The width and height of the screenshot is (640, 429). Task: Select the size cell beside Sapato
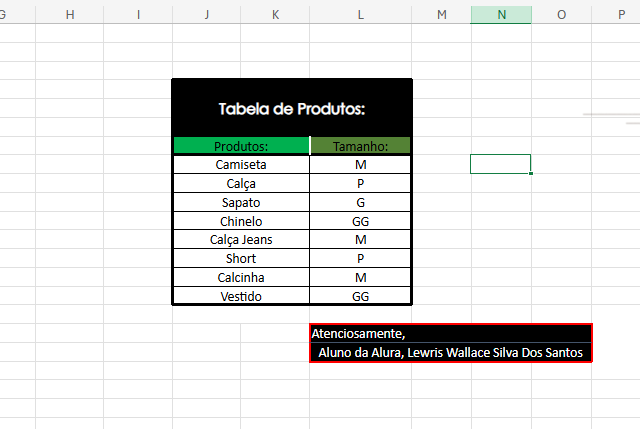[x=360, y=202]
